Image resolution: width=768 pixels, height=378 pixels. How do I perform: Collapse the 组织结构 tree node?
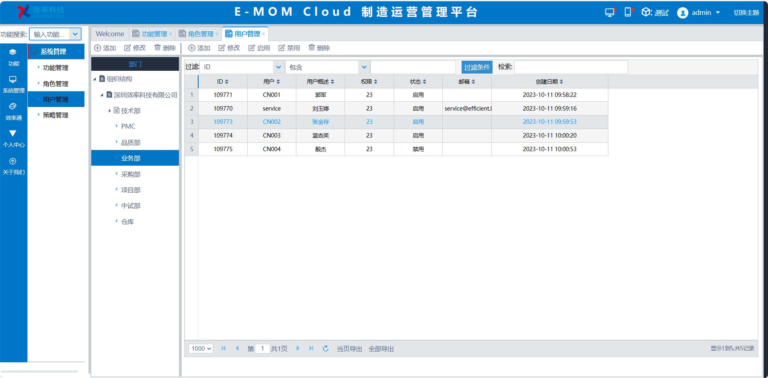coord(95,79)
